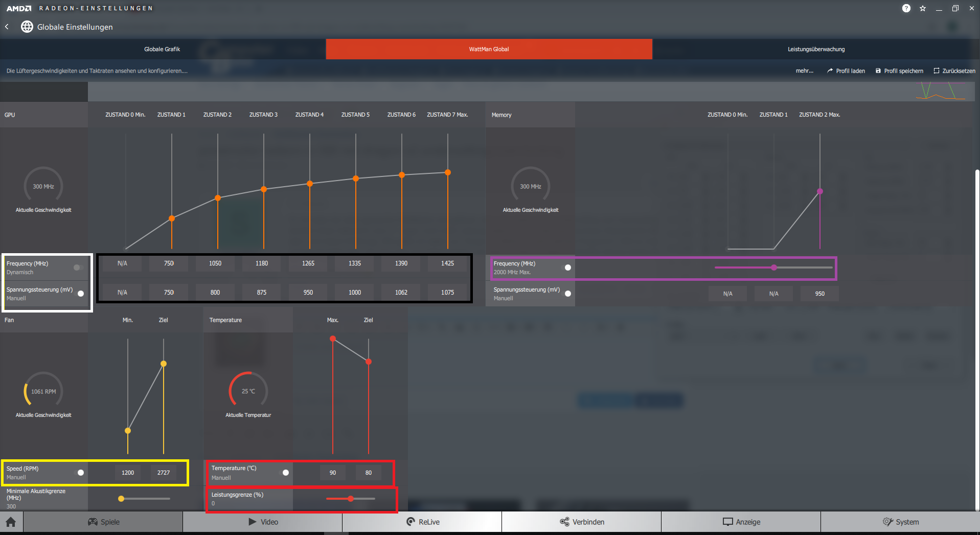980x535 pixels.
Task: Click Profil speichern to save profile
Action: pos(899,71)
